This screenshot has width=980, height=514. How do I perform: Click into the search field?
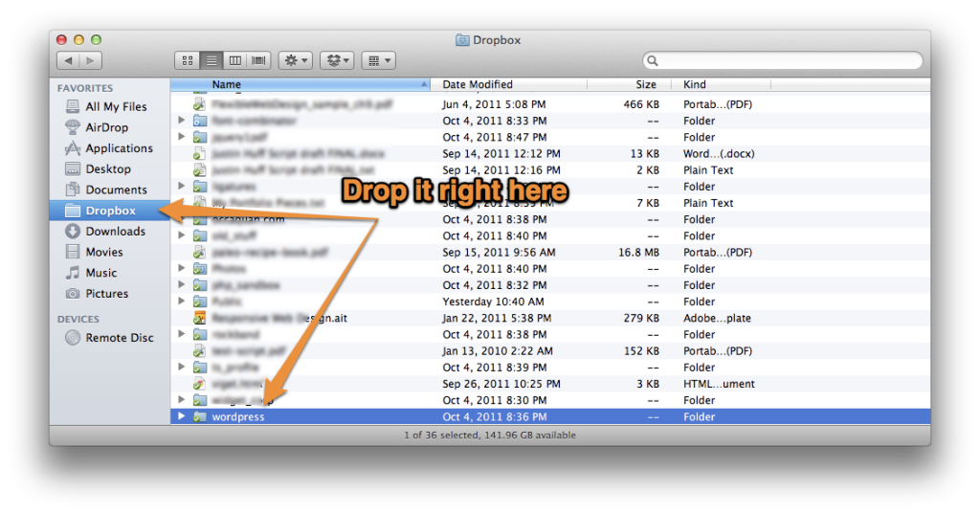[x=783, y=60]
